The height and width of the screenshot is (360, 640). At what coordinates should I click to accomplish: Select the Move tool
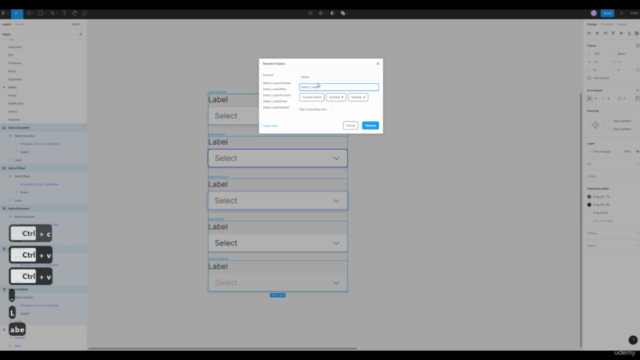pyautogui.click(x=16, y=13)
